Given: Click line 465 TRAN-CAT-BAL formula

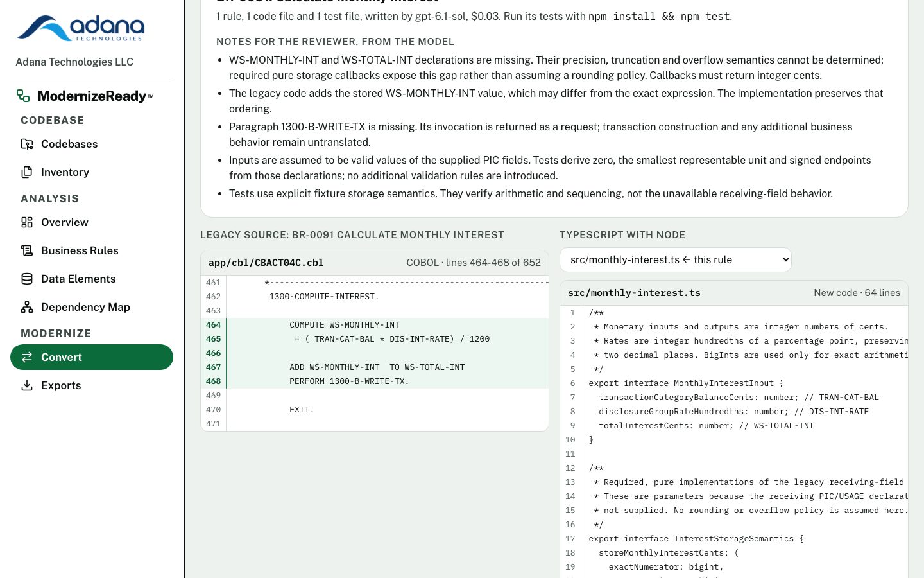Looking at the screenshot, I should click(x=375, y=339).
